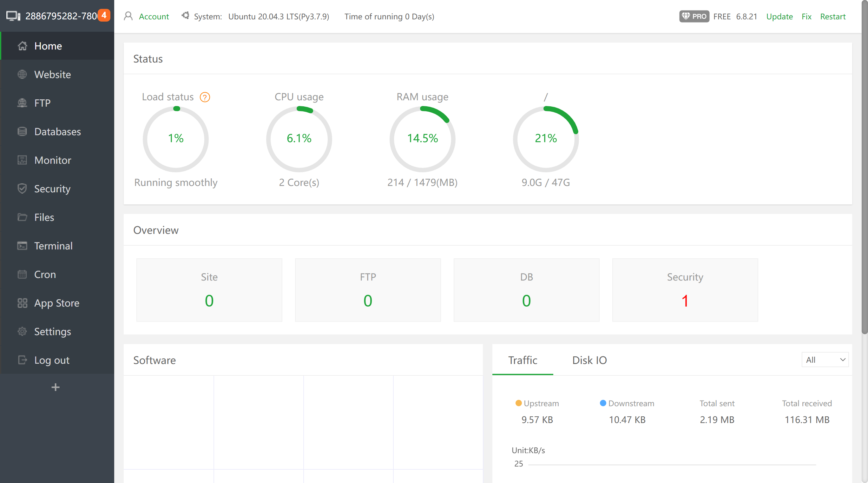Open the Settings menu item
The image size is (868, 483).
coord(57,331)
